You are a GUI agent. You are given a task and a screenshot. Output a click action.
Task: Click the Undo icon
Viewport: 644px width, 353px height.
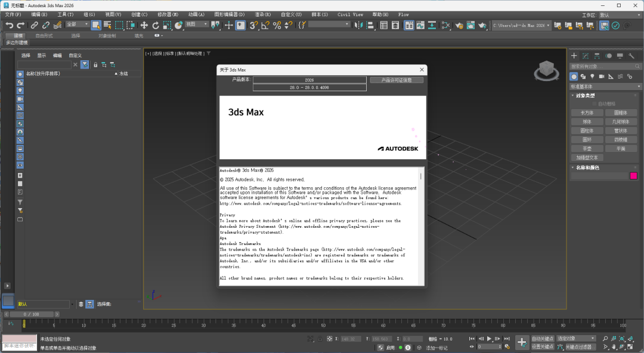[10, 26]
